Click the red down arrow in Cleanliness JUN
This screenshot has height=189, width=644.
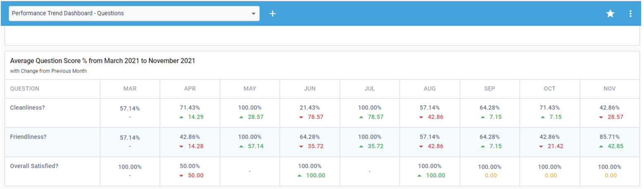tap(301, 117)
